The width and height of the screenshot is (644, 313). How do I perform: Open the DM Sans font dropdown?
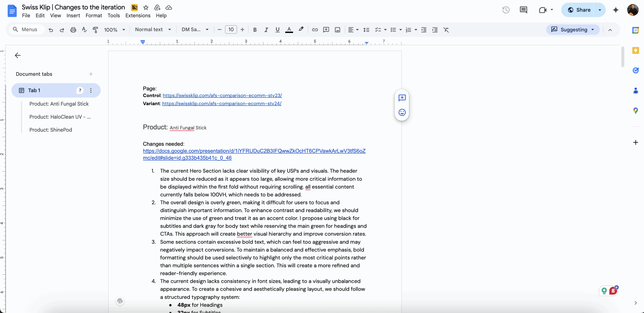[x=195, y=29]
